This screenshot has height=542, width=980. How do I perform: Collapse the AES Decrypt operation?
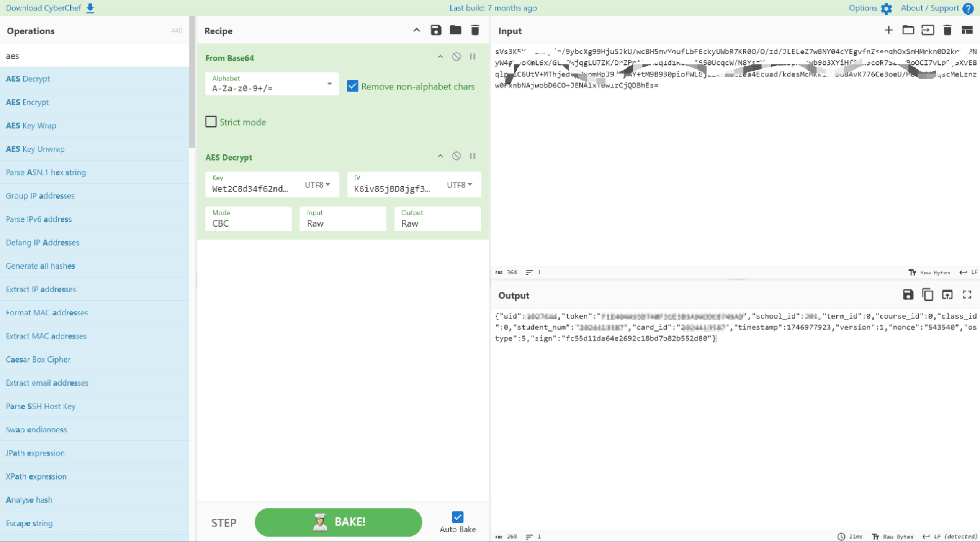(440, 156)
